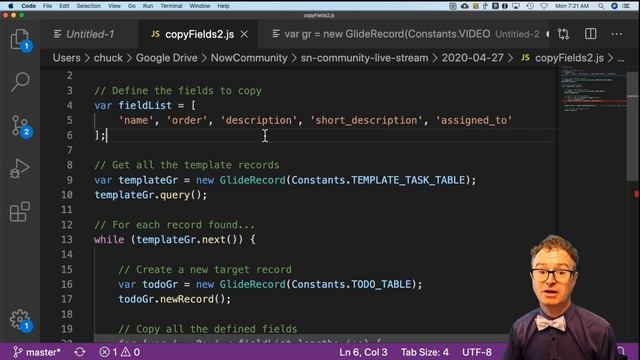640x360 pixels.
Task: Click the Synchronize Changes status bar icon
Action: (x=80, y=352)
